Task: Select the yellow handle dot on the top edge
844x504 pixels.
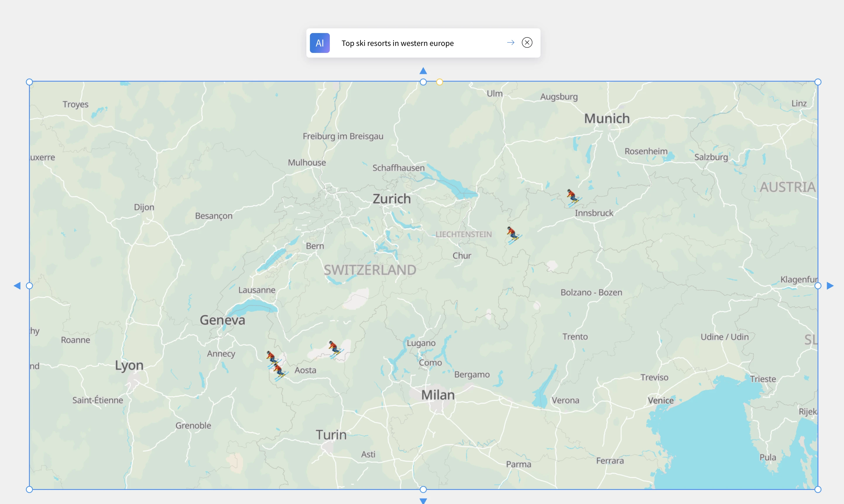Action: point(439,82)
